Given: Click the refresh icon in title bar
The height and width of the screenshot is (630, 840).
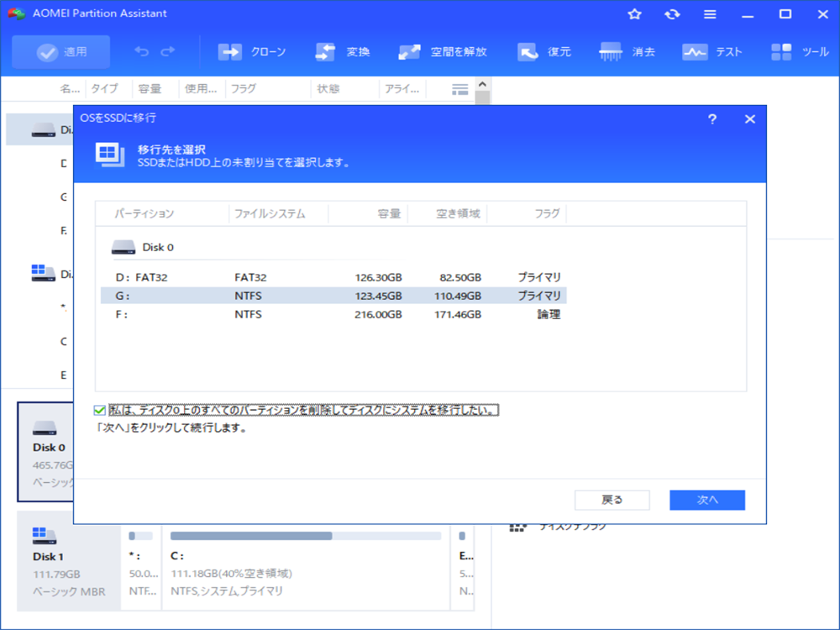Looking at the screenshot, I should [x=672, y=14].
